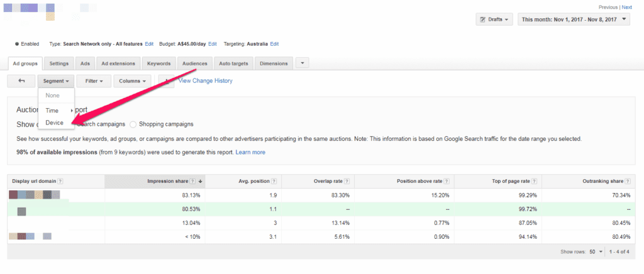Click help icon for Position above rate
Screen dimensions: 644x274
[x=447, y=181]
